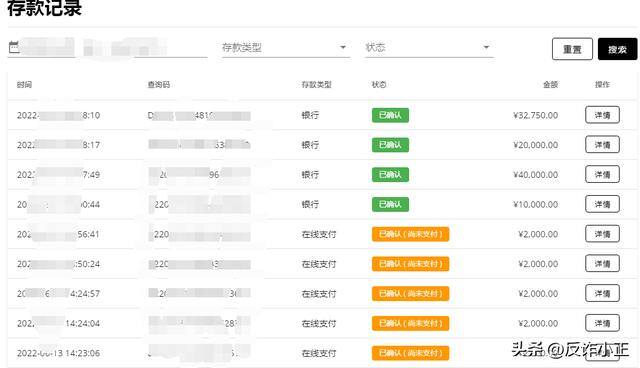Click the black 搜索 search button
This screenshot has height=368, width=640.
pyautogui.click(x=617, y=49)
